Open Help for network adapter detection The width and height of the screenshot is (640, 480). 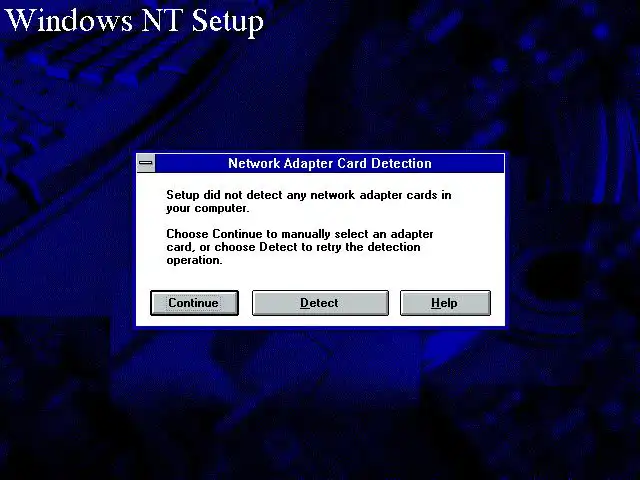pyautogui.click(x=445, y=303)
